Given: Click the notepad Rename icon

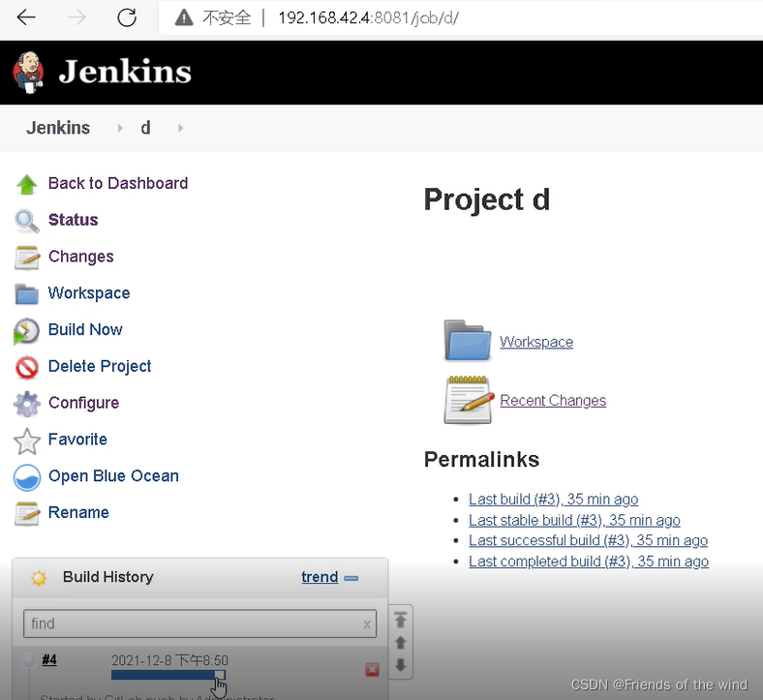Looking at the screenshot, I should tap(27, 514).
